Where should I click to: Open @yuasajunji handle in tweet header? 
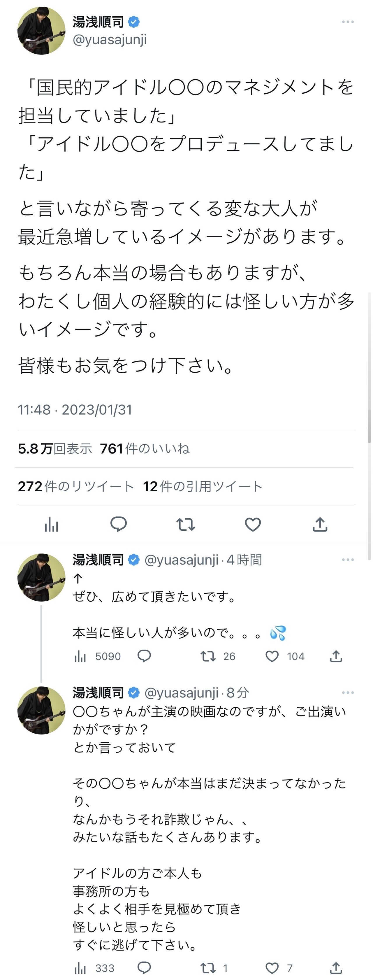pos(110,40)
